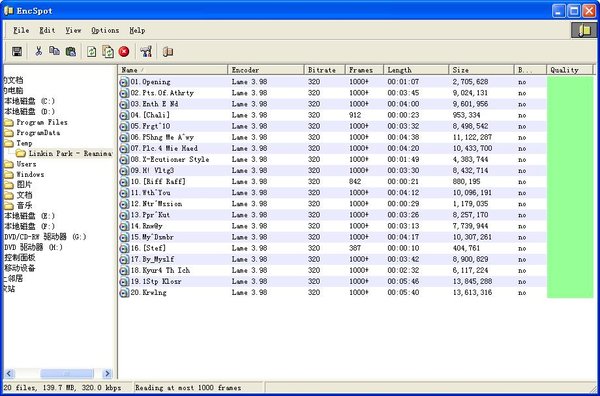Select the 图片 folder

tap(24, 185)
